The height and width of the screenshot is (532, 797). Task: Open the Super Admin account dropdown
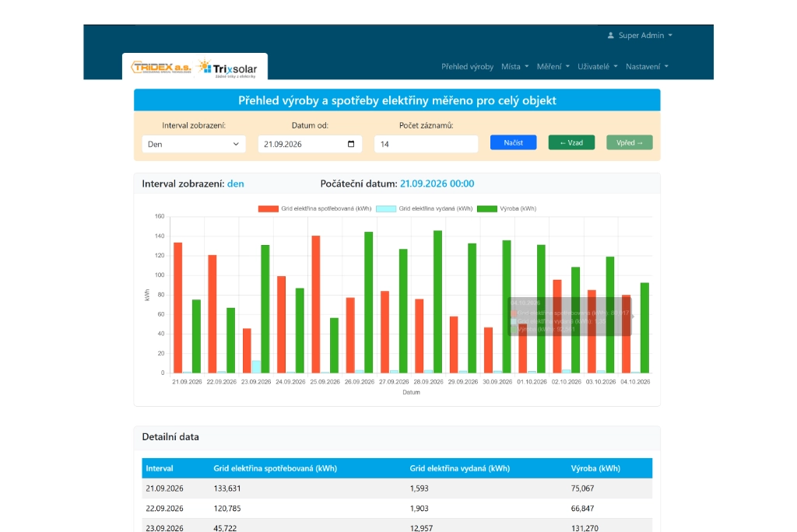coord(640,36)
